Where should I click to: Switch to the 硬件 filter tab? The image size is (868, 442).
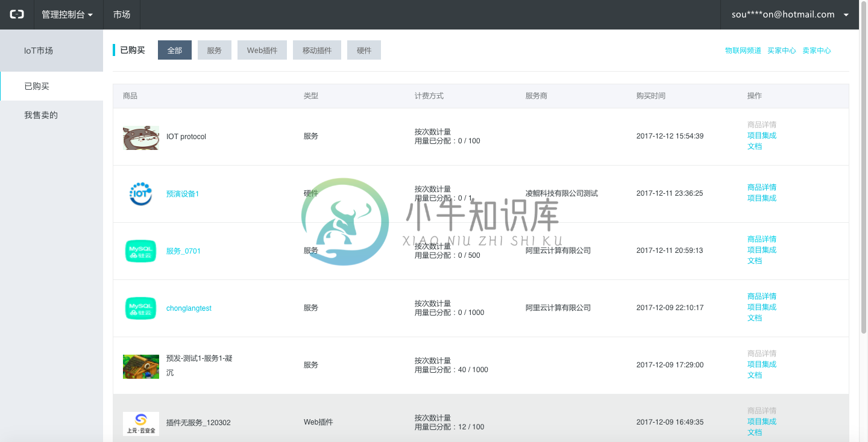[364, 51]
